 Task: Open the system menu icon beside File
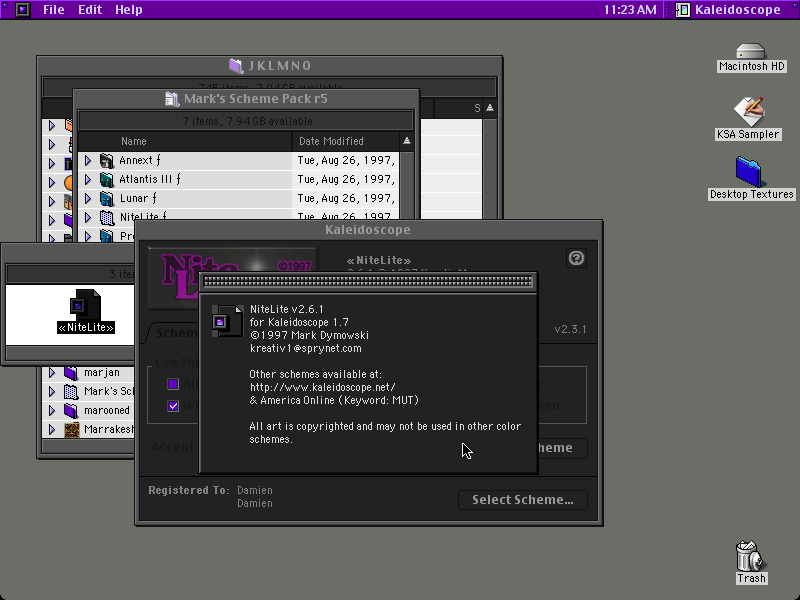click(x=22, y=10)
